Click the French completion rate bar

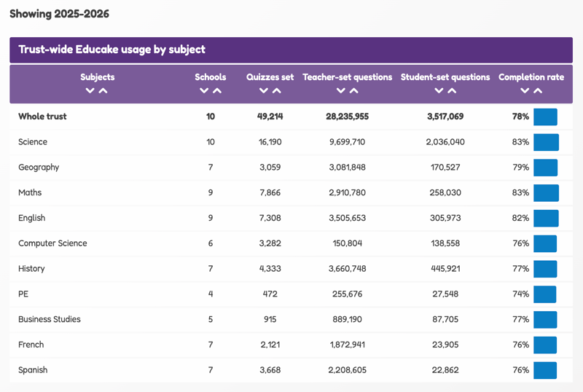545,345
